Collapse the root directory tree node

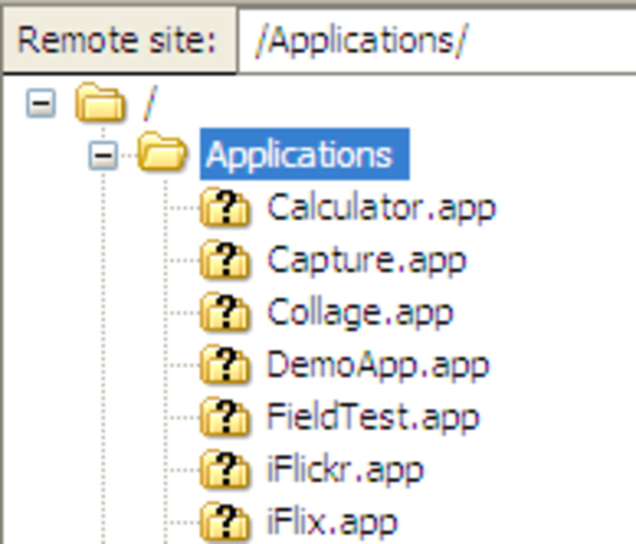[x=40, y=103]
